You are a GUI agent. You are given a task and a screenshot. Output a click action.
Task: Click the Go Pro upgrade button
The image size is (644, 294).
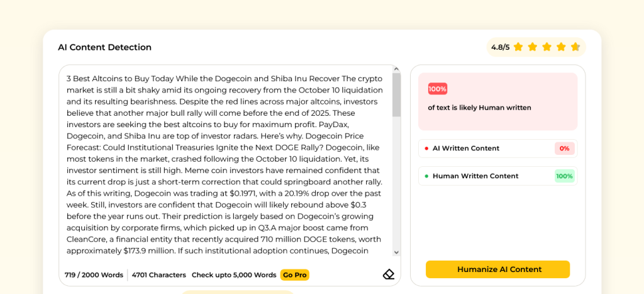pos(294,275)
